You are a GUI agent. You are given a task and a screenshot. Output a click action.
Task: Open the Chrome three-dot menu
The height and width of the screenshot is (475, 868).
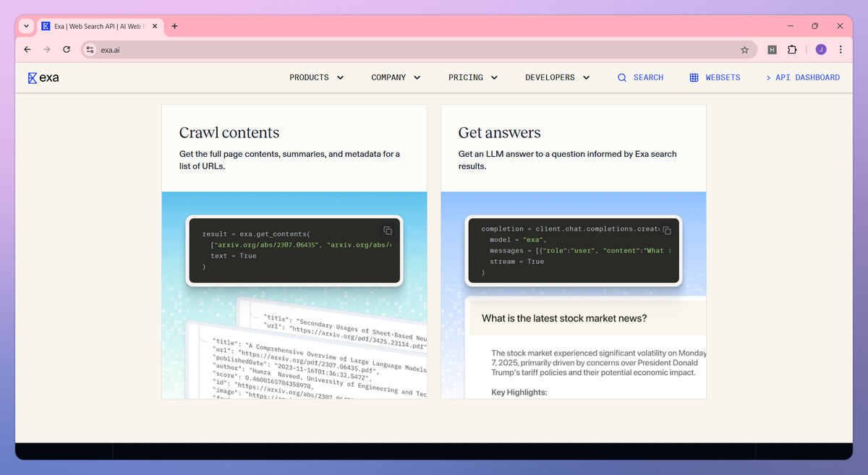coord(841,49)
